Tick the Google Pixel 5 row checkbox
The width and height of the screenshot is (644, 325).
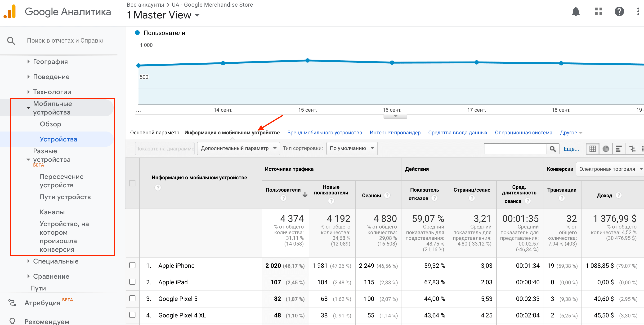(132, 298)
